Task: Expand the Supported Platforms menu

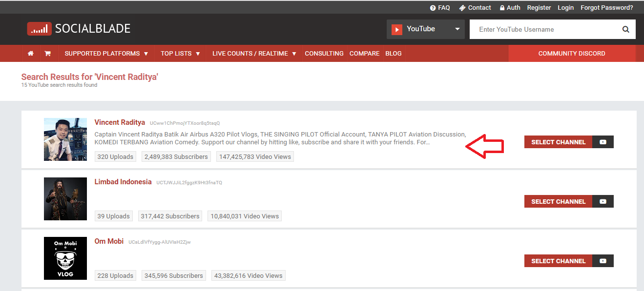Action: [x=106, y=54]
